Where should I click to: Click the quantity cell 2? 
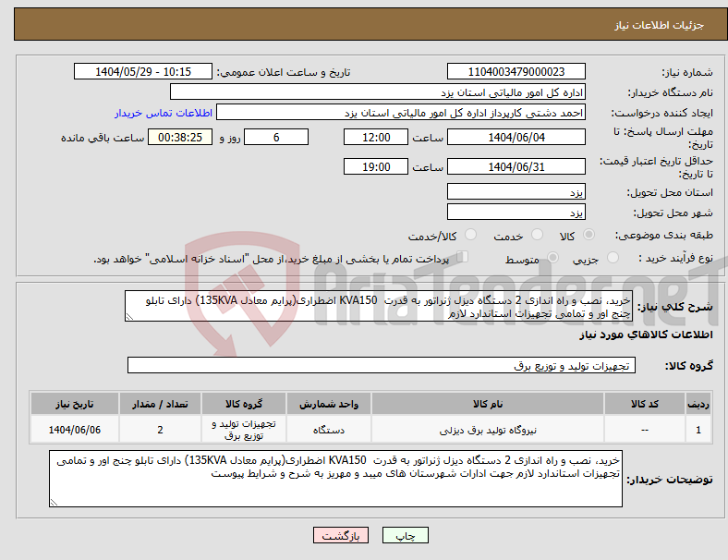[x=160, y=430]
